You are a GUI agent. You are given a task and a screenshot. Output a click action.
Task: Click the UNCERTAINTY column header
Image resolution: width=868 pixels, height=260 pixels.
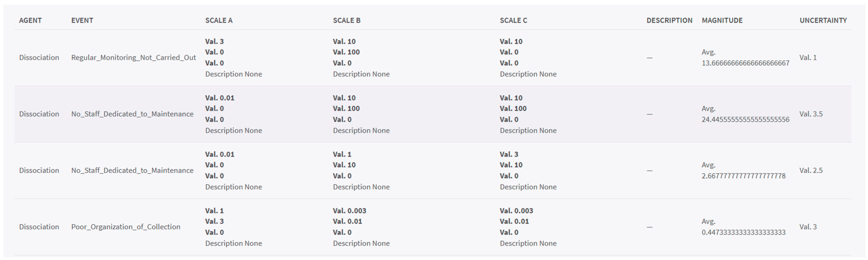pyautogui.click(x=823, y=20)
